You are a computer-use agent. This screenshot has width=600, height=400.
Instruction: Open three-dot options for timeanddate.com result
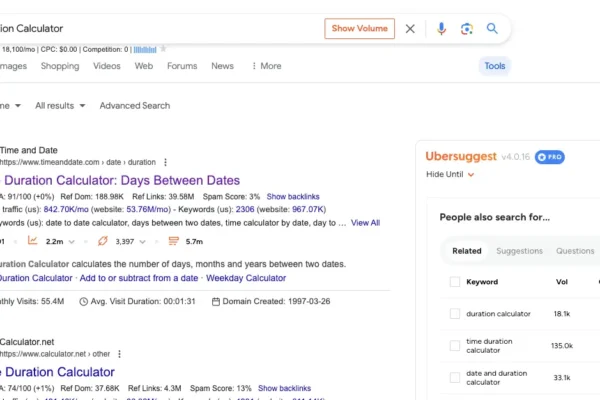pyautogui.click(x=165, y=162)
